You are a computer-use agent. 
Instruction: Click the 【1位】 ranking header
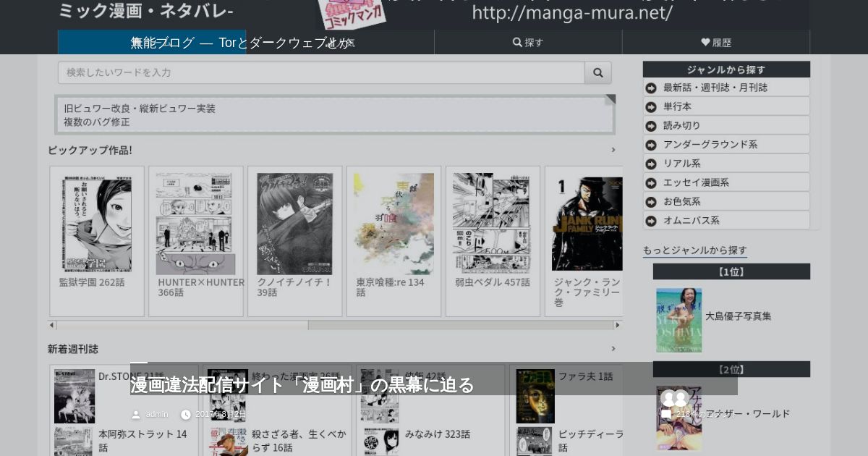(x=731, y=272)
